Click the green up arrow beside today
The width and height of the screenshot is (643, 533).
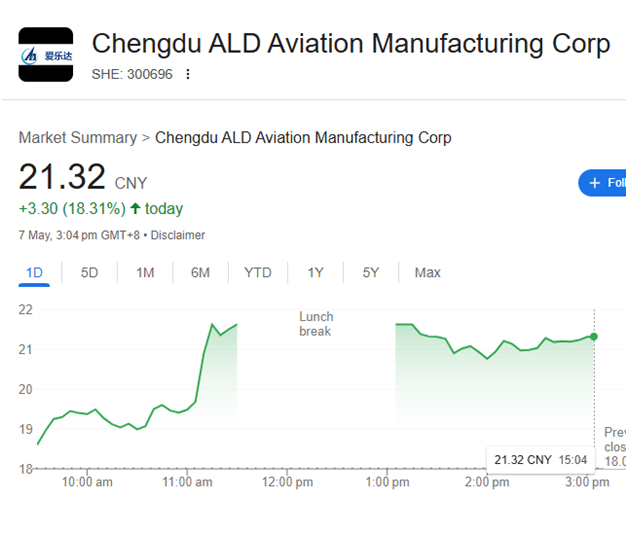tap(136, 209)
